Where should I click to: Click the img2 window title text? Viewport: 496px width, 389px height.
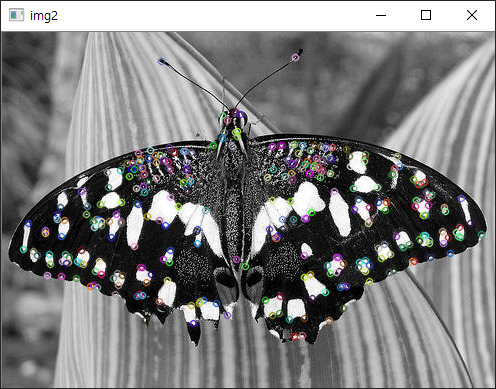(44, 16)
